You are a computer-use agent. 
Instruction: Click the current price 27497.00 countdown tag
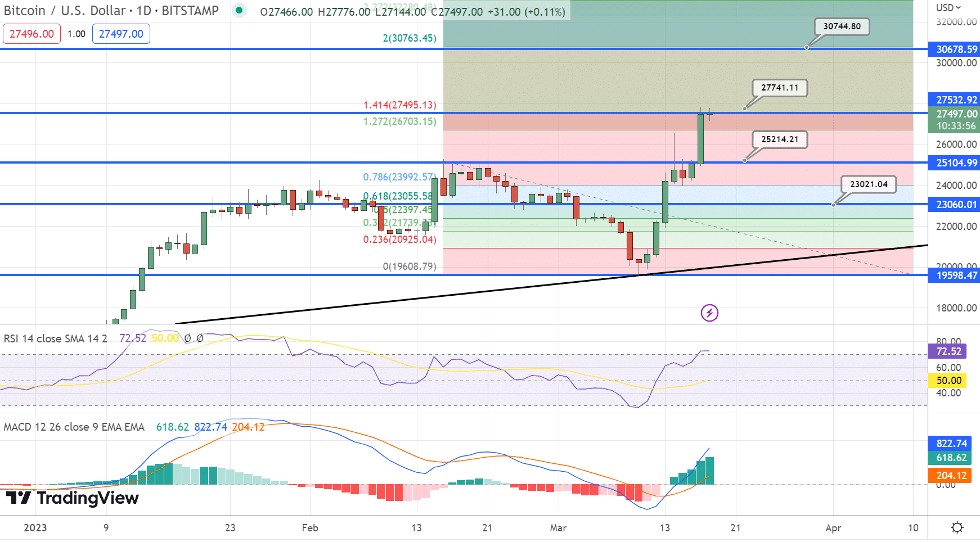[954, 120]
